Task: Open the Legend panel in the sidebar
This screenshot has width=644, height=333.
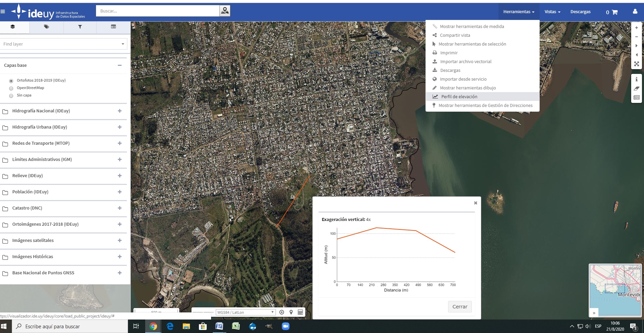Action: 113,27
